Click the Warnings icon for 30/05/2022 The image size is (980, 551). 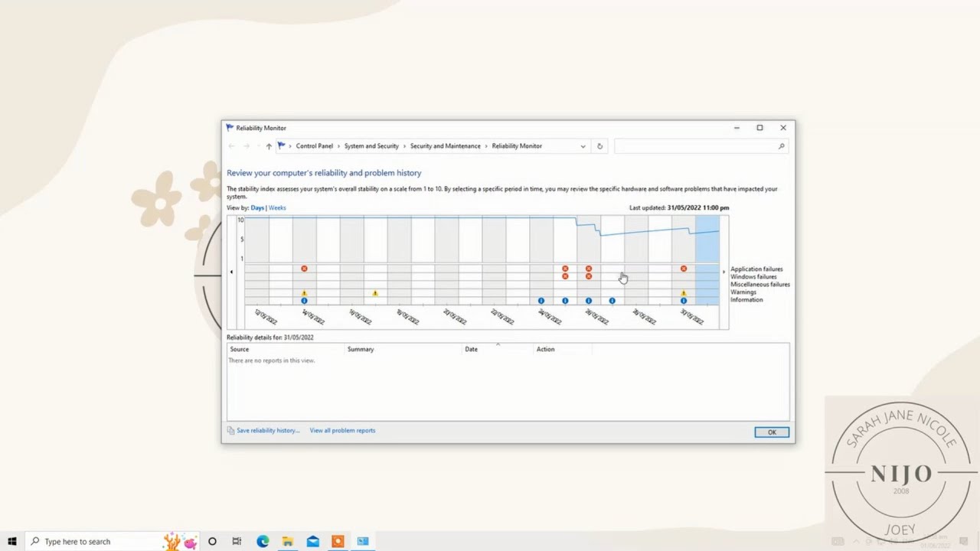[x=684, y=293]
